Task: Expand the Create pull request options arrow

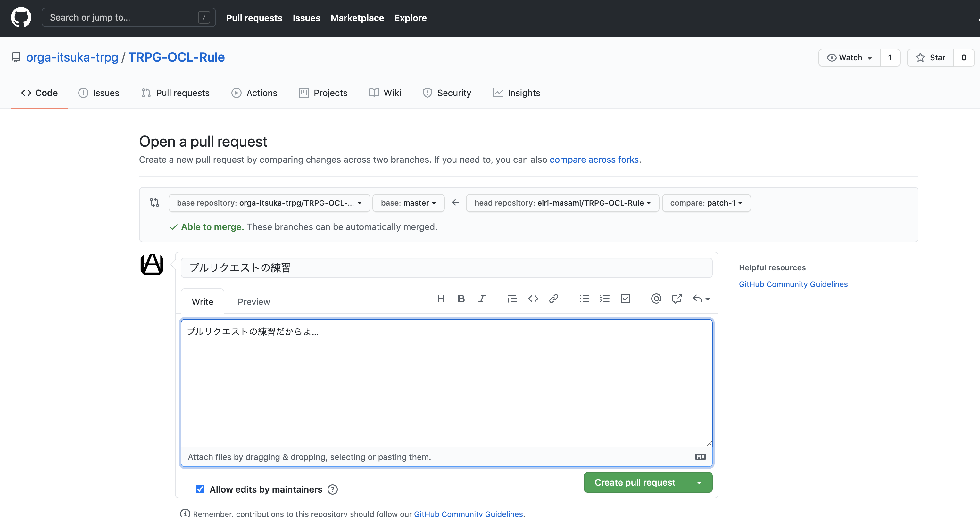Action: pos(699,483)
